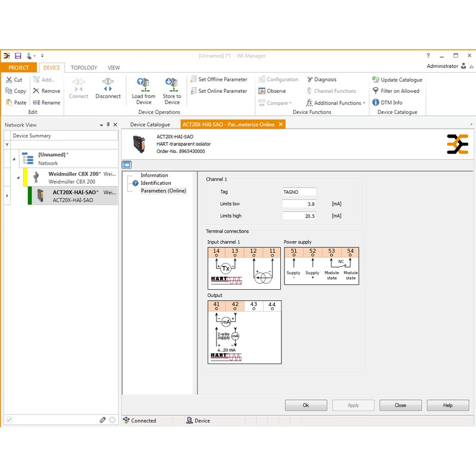
Task: Remove the selected device
Action: click(46, 91)
